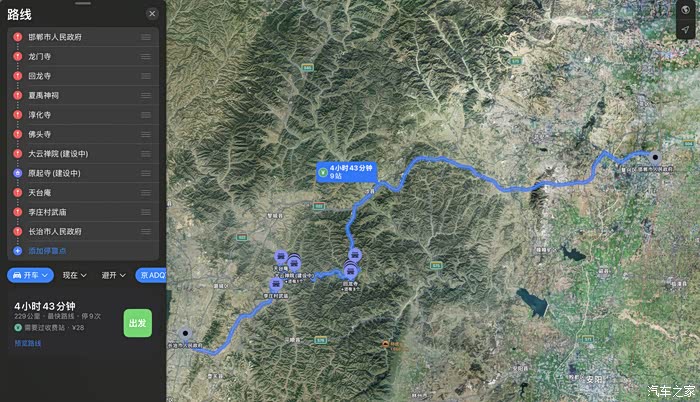This screenshot has width=700, height=402.
Task: Click the toll icon on the route label
Action: click(323, 172)
